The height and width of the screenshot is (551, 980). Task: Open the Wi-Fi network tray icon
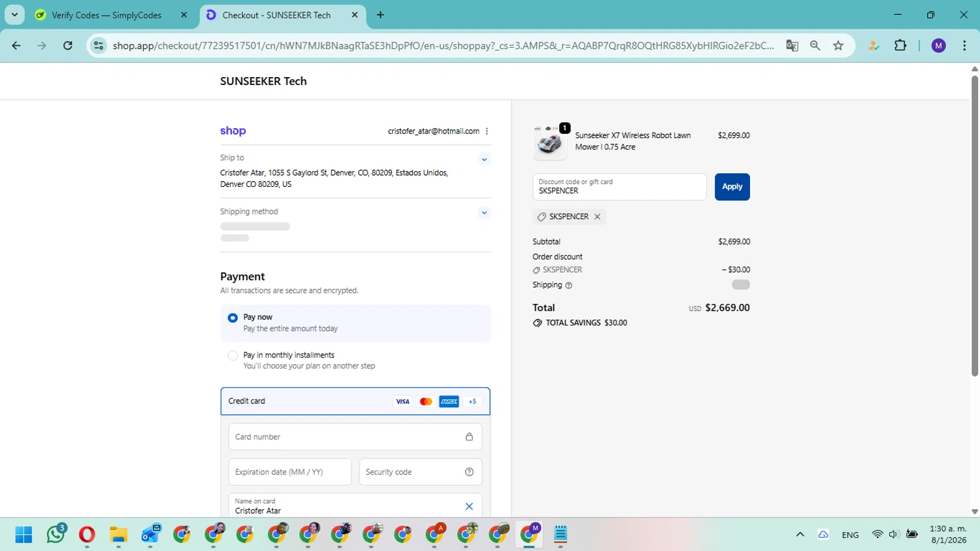click(x=877, y=535)
